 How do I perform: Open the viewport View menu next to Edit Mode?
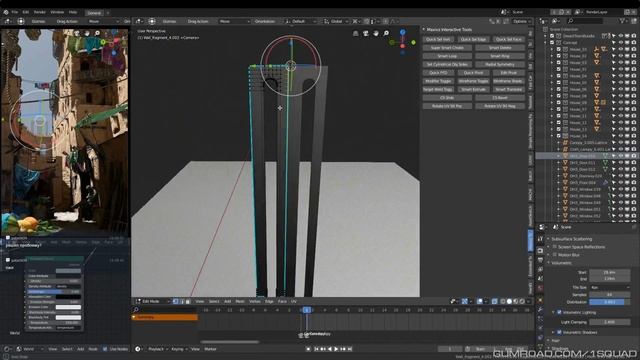click(200, 301)
